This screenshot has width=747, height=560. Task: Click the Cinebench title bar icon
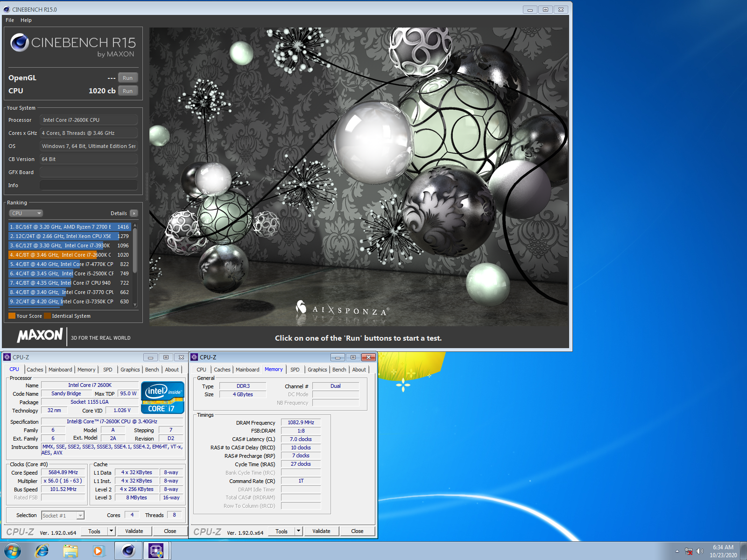tap(7, 9)
